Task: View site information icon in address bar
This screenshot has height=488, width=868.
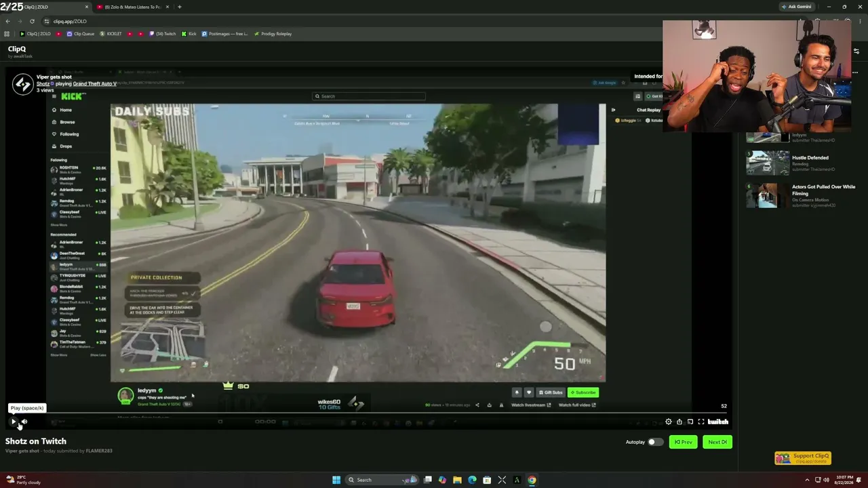Action: (47, 21)
